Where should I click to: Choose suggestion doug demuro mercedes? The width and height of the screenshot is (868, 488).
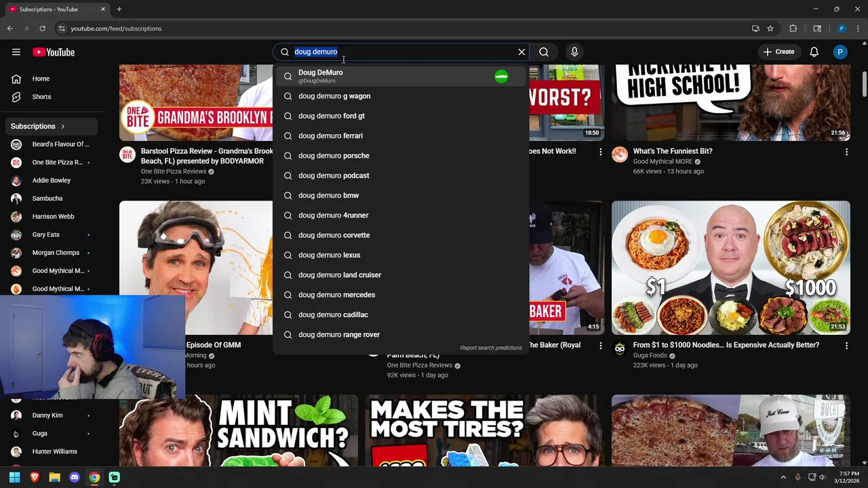click(x=400, y=295)
